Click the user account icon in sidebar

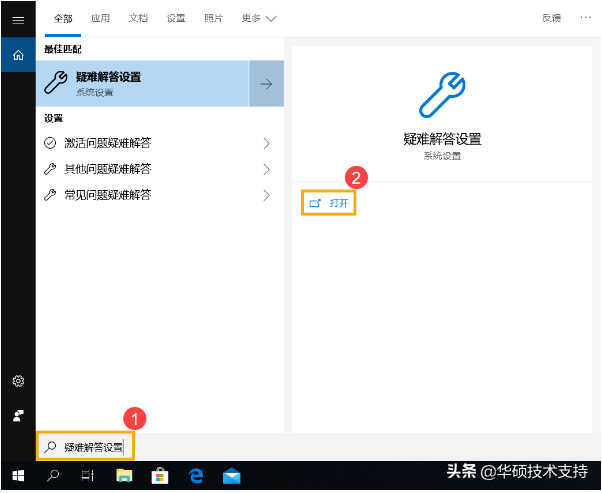point(18,415)
